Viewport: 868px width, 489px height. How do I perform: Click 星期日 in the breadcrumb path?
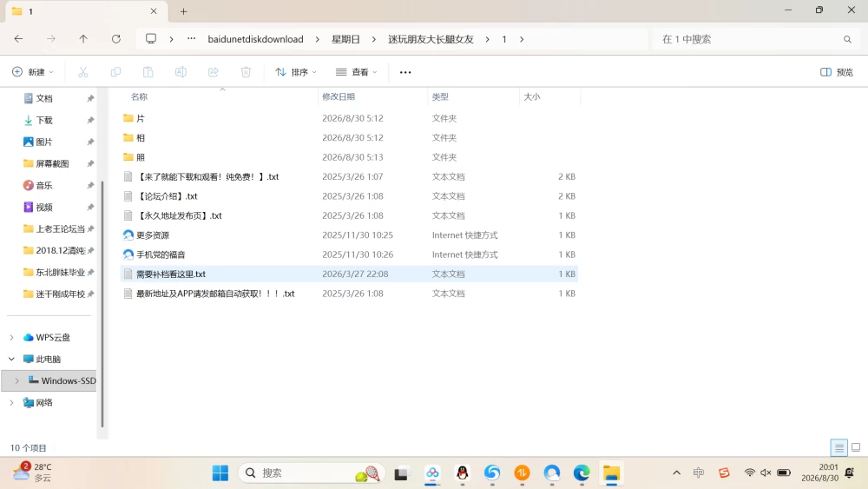click(x=345, y=39)
